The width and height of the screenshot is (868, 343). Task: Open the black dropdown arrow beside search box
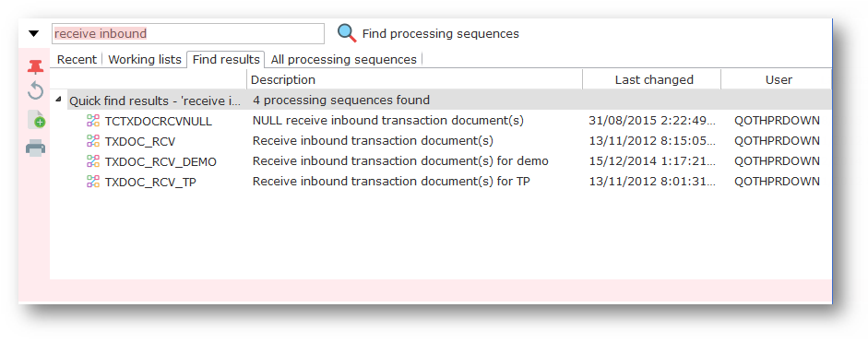click(34, 34)
